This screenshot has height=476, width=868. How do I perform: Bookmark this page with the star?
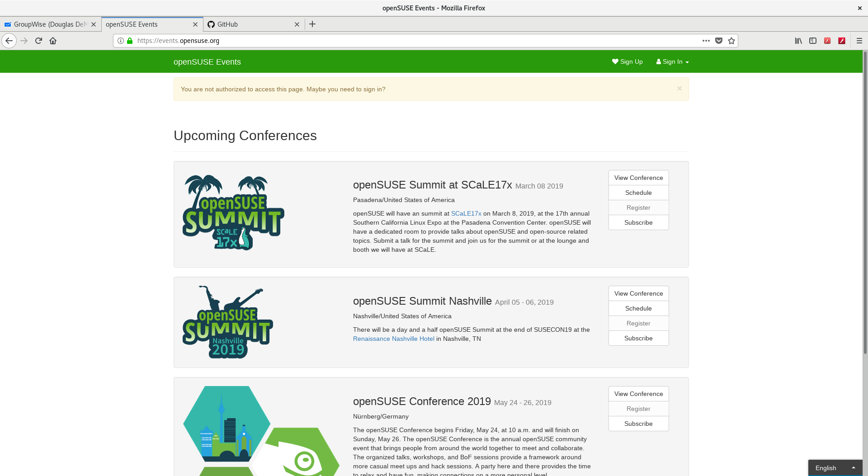coord(731,41)
